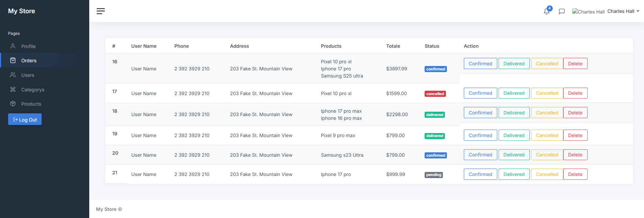The image size is (644, 218).
Task: Expand the Charles Hall user dropdown
Action: (x=623, y=11)
